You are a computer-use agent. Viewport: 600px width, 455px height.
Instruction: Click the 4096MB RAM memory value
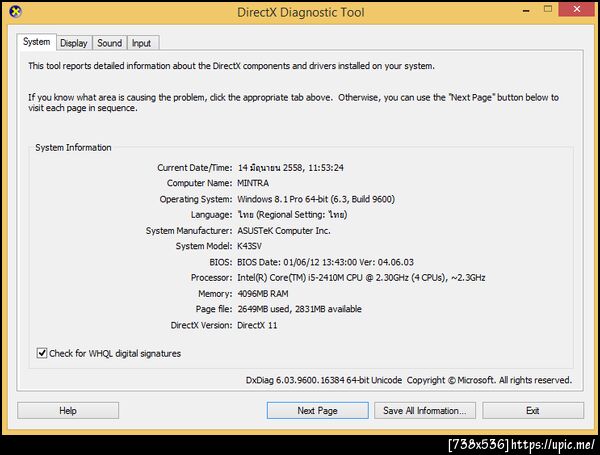coord(263,294)
